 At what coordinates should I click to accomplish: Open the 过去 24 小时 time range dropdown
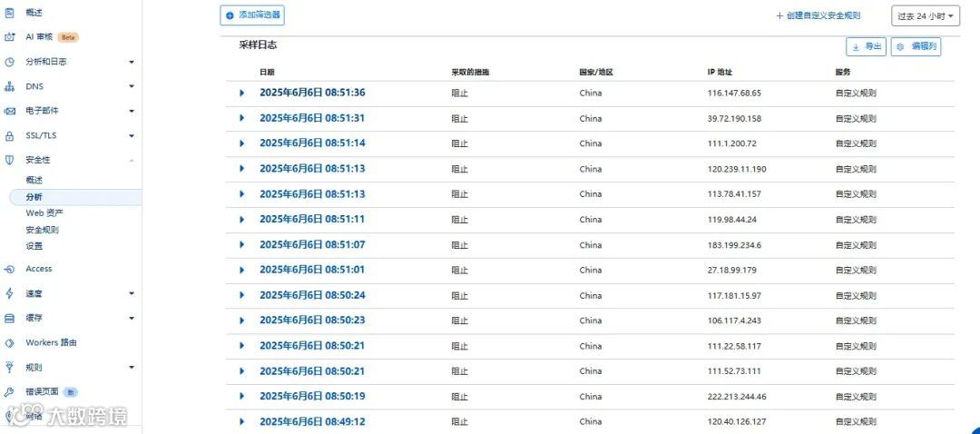926,16
